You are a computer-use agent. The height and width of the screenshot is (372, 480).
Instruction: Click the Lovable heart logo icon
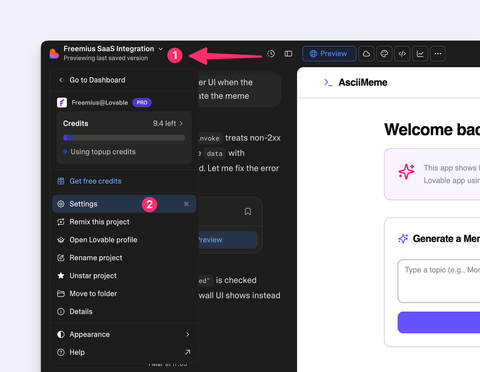pyautogui.click(x=54, y=54)
